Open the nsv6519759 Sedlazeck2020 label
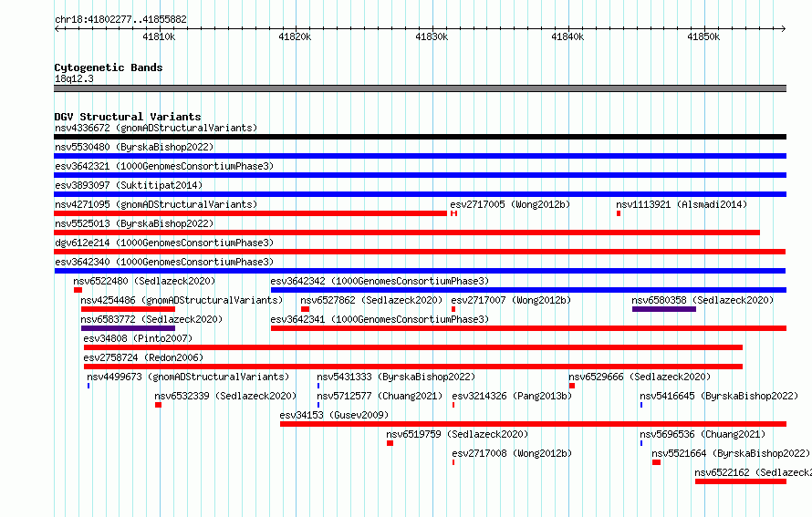The image size is (812, 517). 457,434
